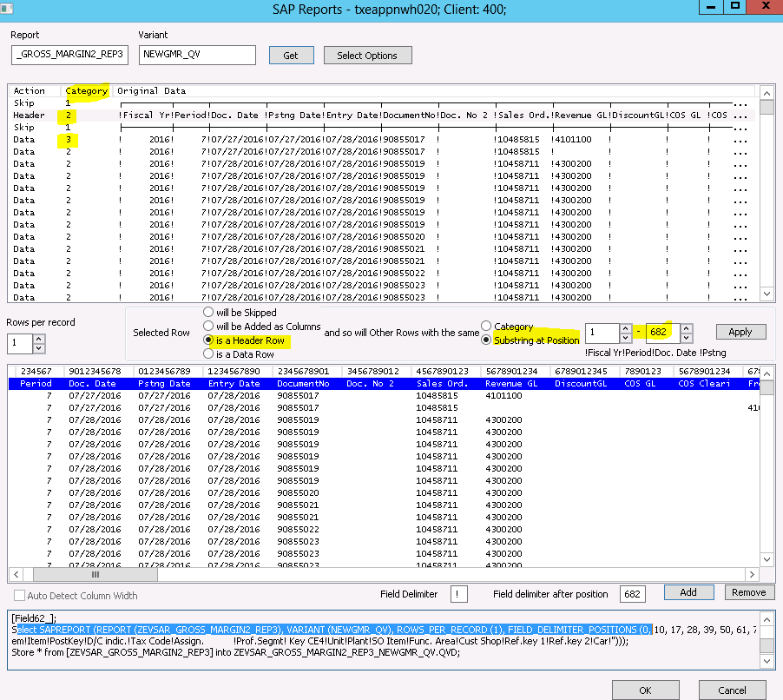Click the Get button
The image size is (783, 700).
[x=291, y=56]
